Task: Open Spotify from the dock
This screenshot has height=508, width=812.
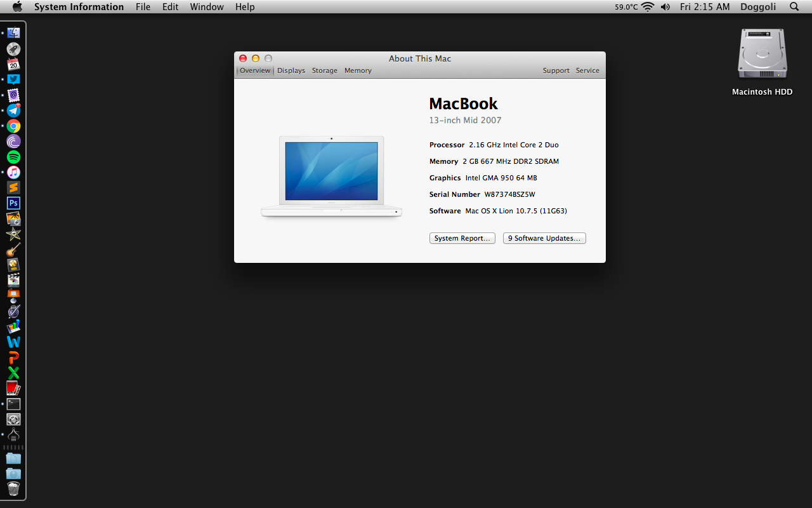Action: 13,157
